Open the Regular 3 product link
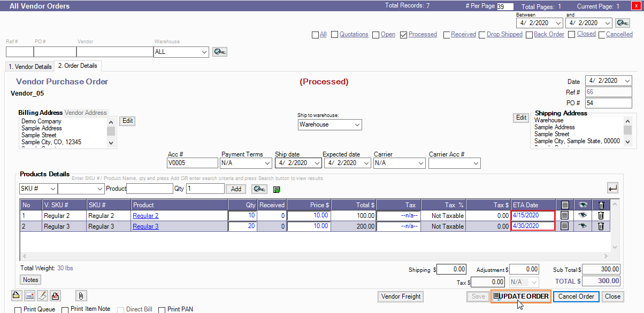The image size is (644, 313). pyautogui.click(x=145, y=226)
